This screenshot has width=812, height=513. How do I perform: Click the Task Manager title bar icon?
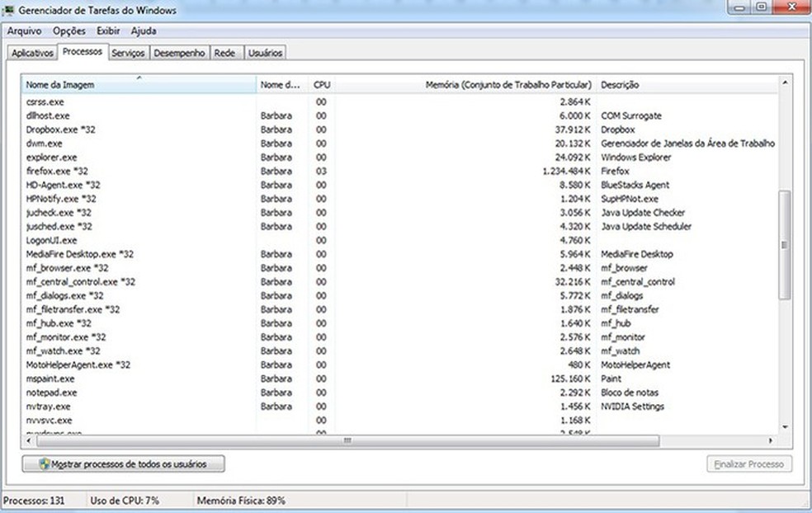tap(8, 8)
